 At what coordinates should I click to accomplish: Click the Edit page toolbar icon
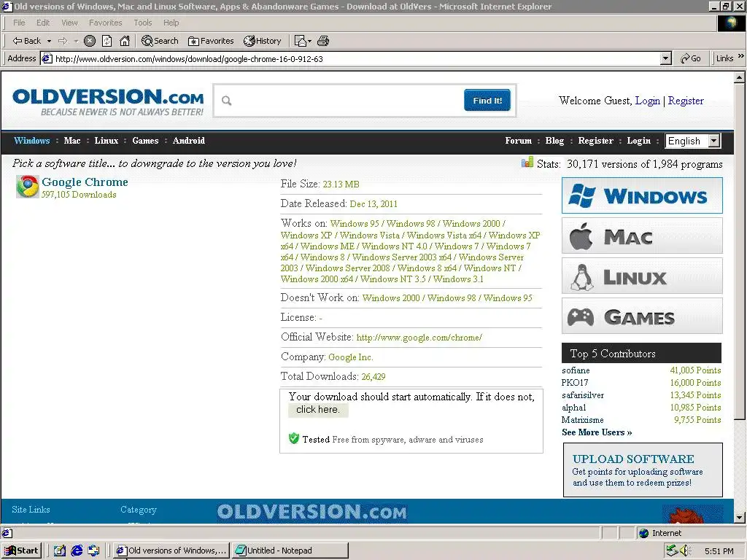[300, 41]
